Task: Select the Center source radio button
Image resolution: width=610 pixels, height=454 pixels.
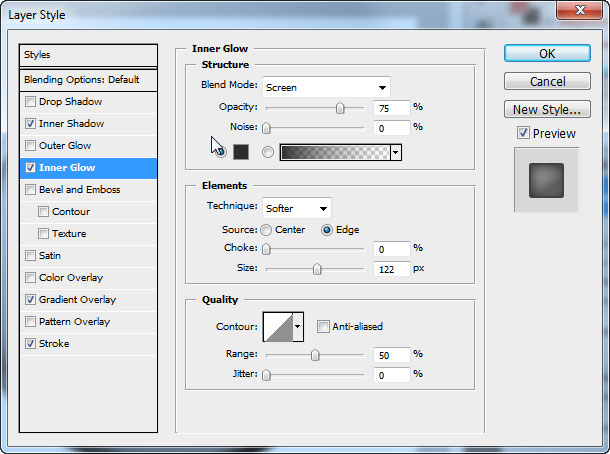Action: 267,230
